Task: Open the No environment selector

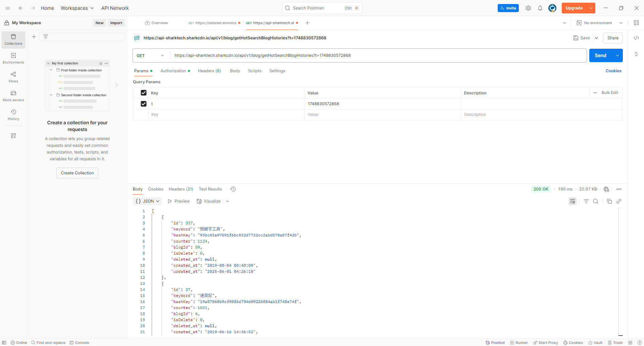Action: [x=599, y=23]
